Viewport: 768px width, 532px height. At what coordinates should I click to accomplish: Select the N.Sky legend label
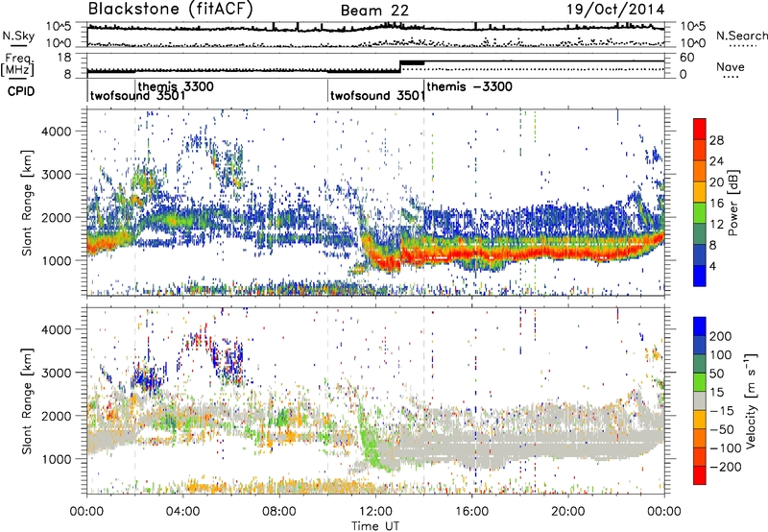[x=18, y=36]
